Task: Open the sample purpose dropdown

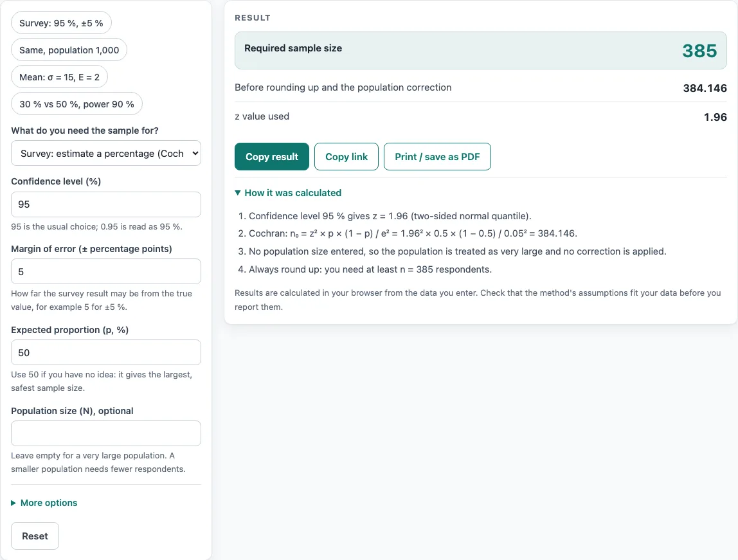Action: 106,154
